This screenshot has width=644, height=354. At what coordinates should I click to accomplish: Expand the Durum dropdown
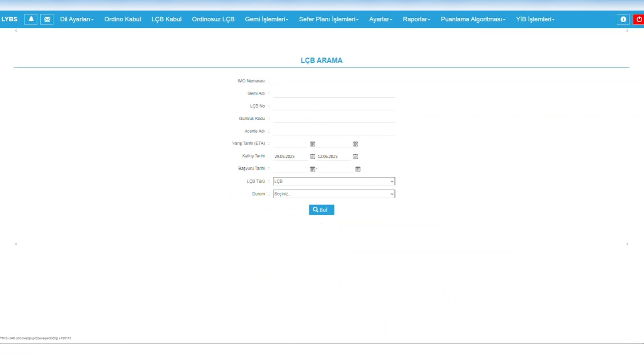coord(334,194)
